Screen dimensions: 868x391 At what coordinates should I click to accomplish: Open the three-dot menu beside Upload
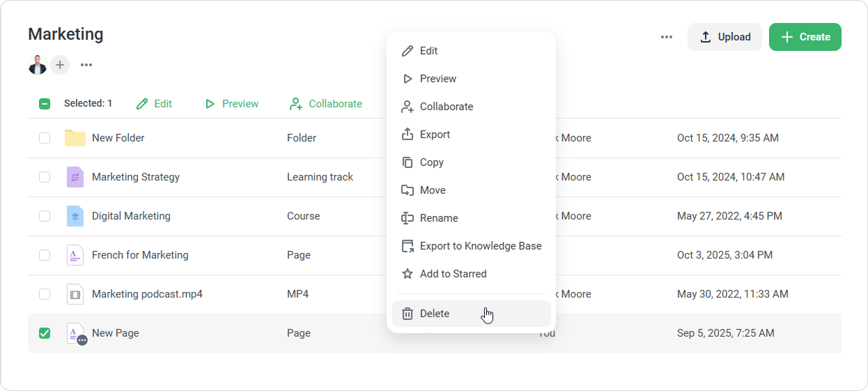667,37
